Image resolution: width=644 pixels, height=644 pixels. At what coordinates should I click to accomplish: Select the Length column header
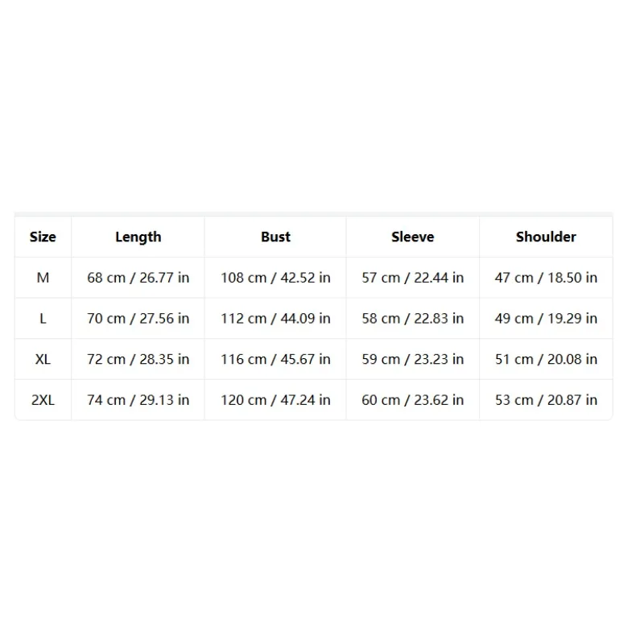pyautogui.click(x=138, y=237)
